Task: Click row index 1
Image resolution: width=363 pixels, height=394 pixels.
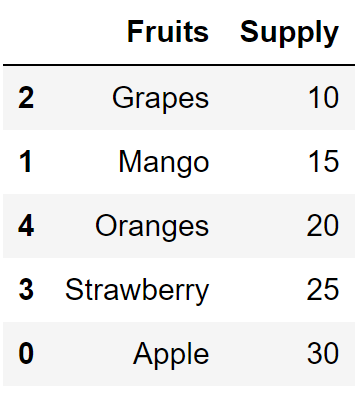Action: tap(26, 162)
